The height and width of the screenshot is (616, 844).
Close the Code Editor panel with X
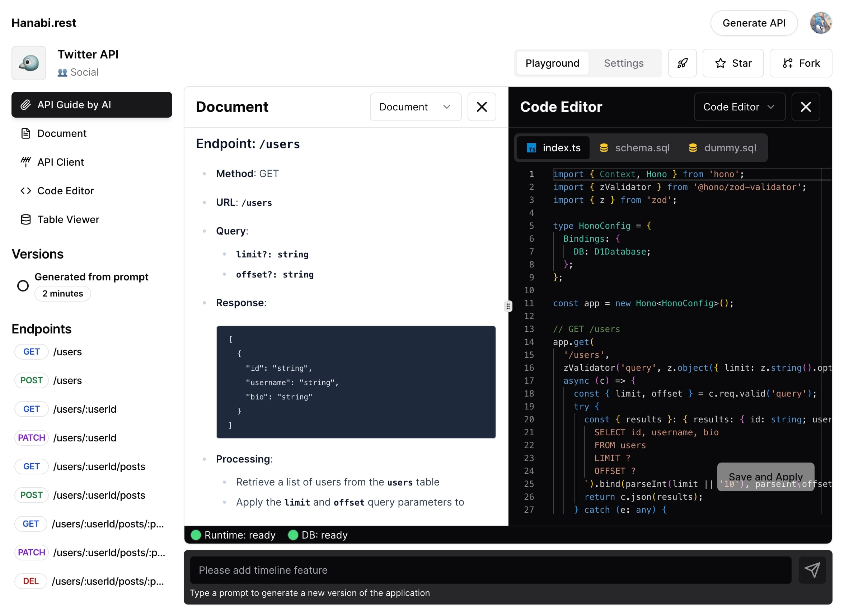tap(806, 107)
